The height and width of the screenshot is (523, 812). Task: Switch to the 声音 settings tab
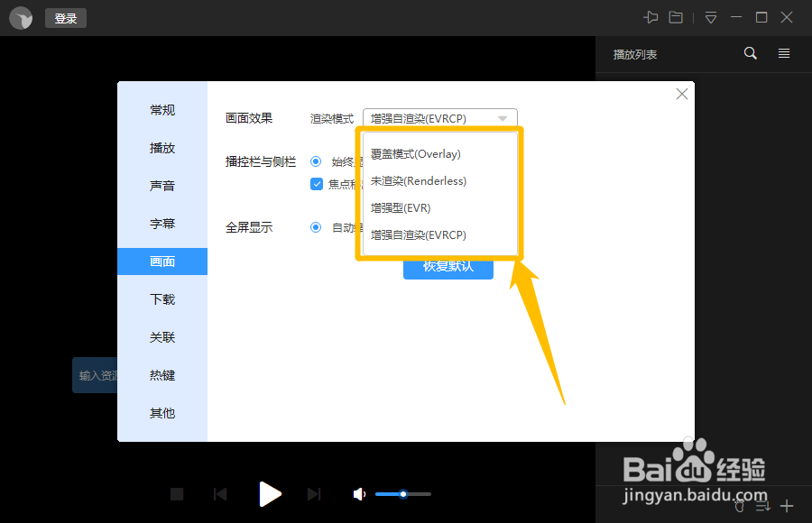pyautogui.click(x=161, y=186)
